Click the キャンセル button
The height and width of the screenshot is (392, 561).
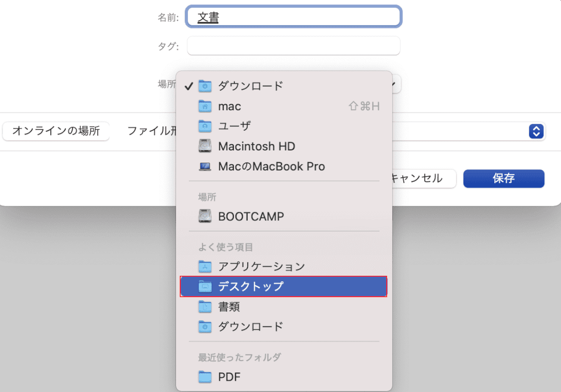[x=424, y=178]
